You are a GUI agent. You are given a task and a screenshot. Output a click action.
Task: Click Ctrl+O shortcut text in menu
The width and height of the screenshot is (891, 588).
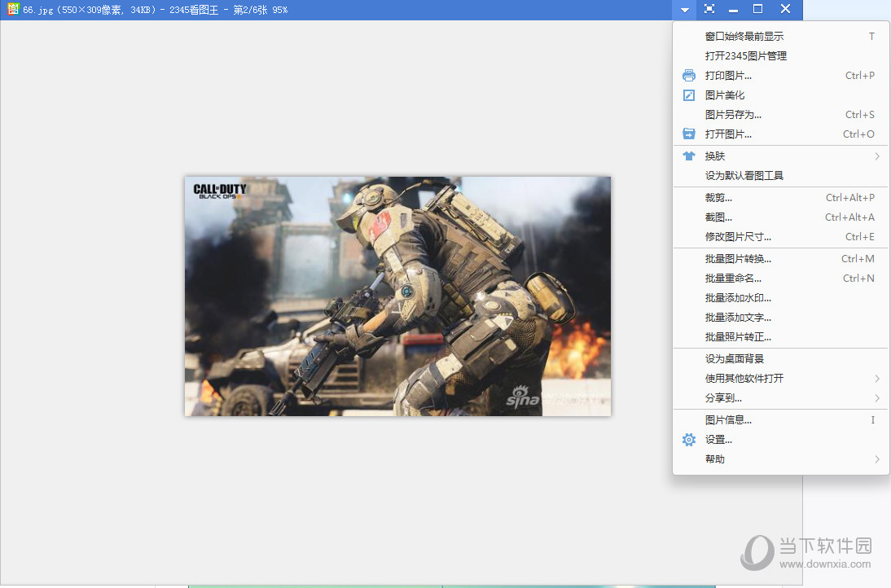tap(858, 134)
